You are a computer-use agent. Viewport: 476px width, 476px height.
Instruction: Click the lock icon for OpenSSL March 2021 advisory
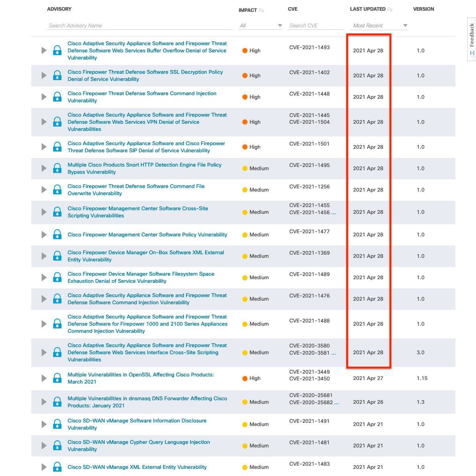pos(57,378)
